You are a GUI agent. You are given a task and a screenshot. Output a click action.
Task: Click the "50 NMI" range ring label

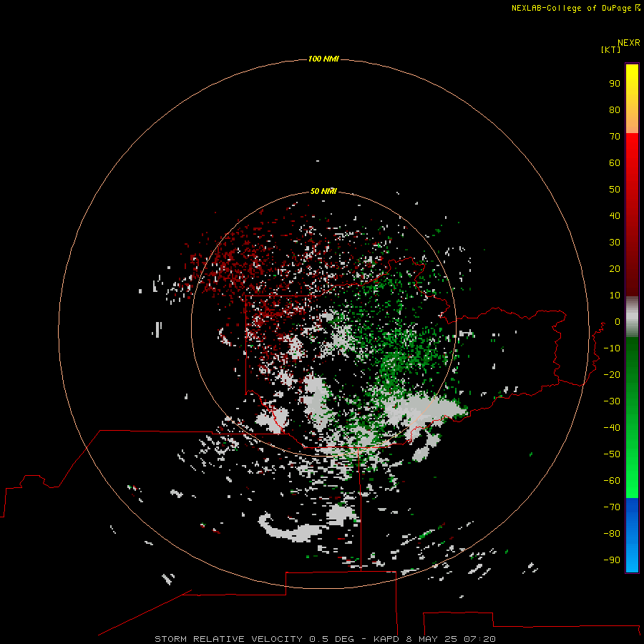[323, 191]
